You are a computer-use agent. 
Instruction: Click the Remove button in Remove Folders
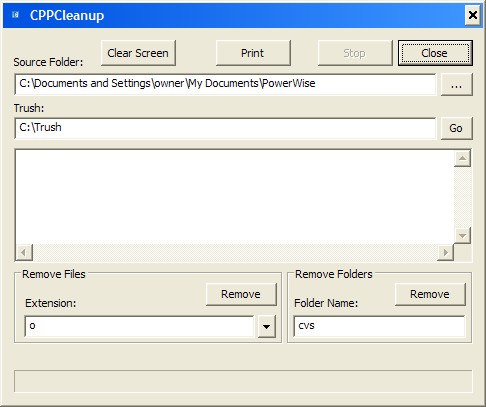pyautogui.click(x=430, y=294)
